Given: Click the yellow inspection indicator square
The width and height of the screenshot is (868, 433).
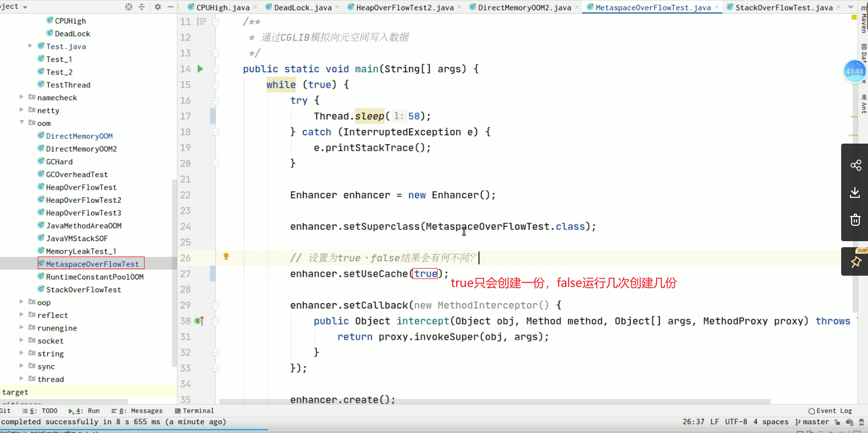Looking at the screenshot, I should tap(854, 18).
